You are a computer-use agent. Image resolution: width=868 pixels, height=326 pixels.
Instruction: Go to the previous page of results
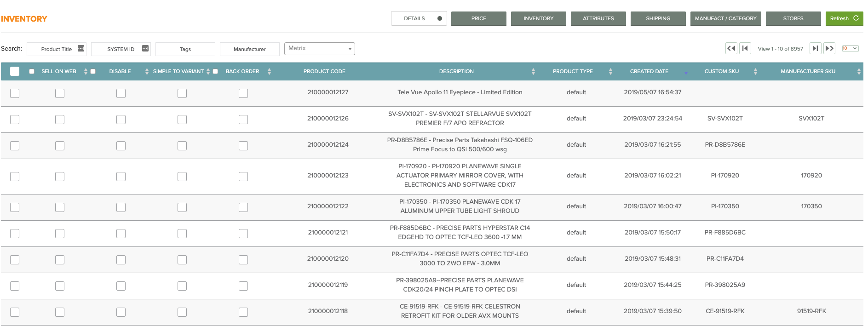point(745,48)
